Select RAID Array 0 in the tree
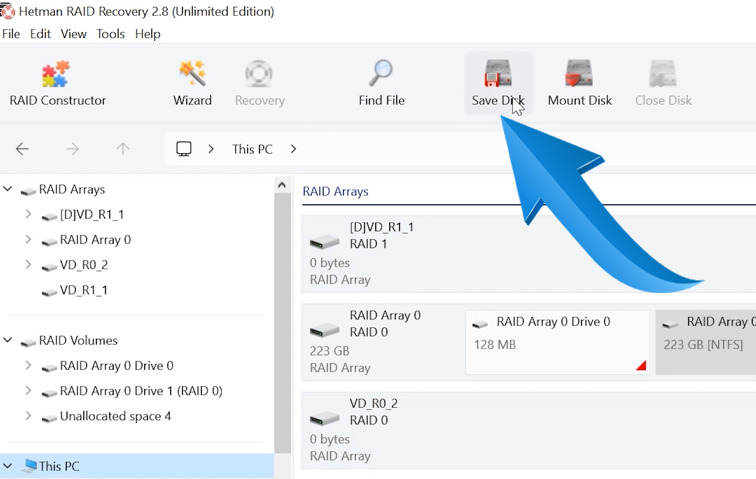 click(x=95, y=239)
